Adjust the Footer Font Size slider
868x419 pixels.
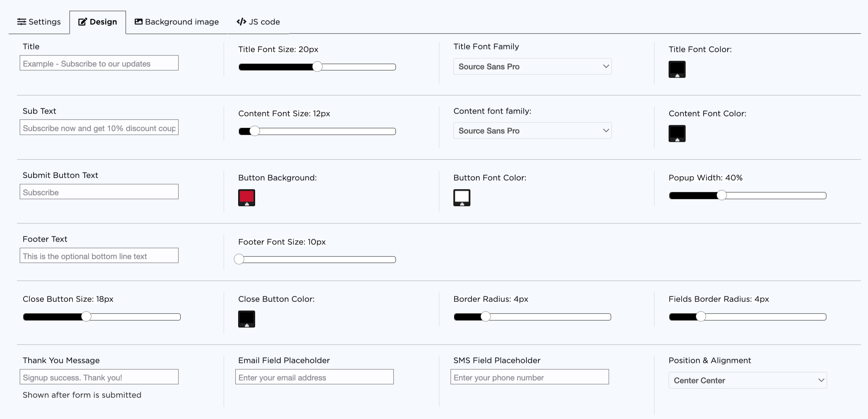pyautogui.click(x=315, y=260)
